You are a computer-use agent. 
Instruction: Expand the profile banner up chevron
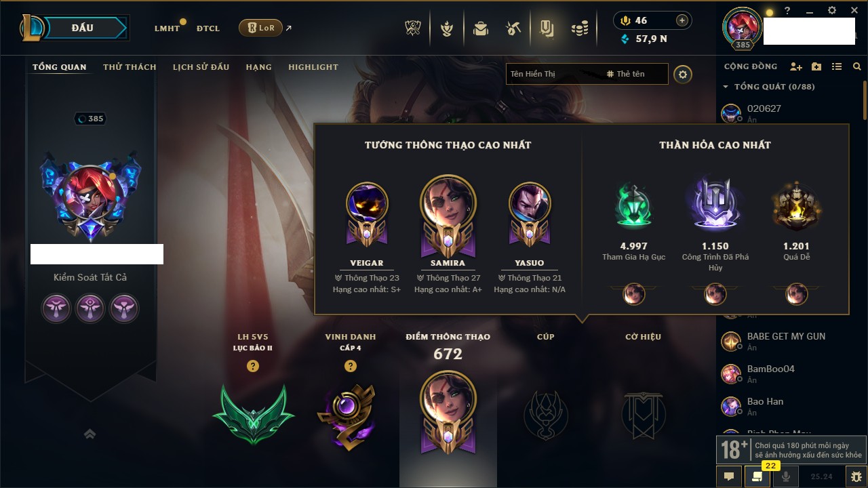pos(90,434)
